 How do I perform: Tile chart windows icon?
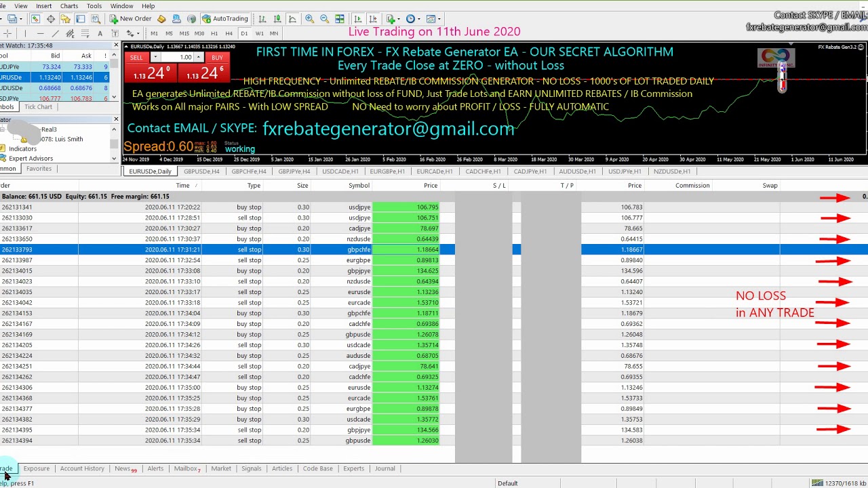click(340, 18)
